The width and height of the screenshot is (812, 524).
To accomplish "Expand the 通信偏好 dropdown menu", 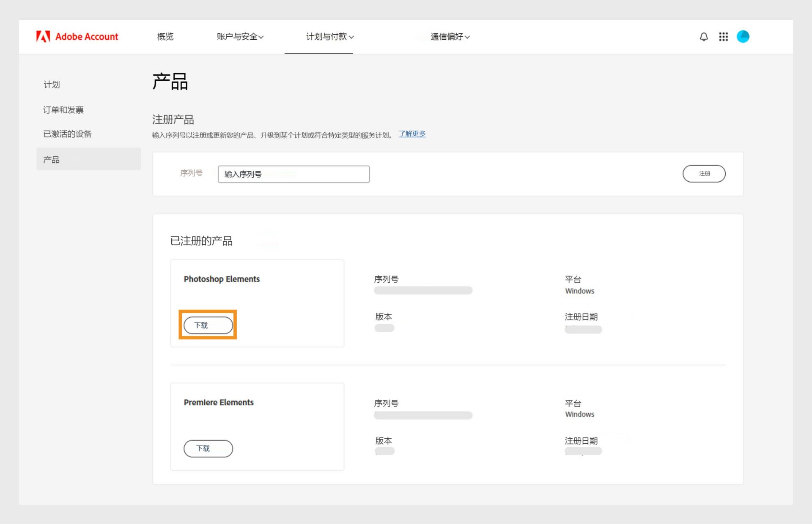I will [450, 37].
